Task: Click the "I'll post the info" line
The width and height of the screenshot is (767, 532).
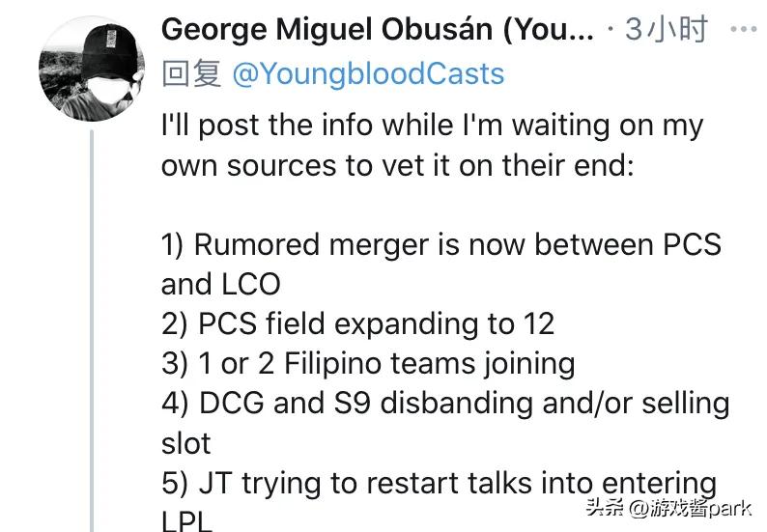Action: tap(432, 126)
